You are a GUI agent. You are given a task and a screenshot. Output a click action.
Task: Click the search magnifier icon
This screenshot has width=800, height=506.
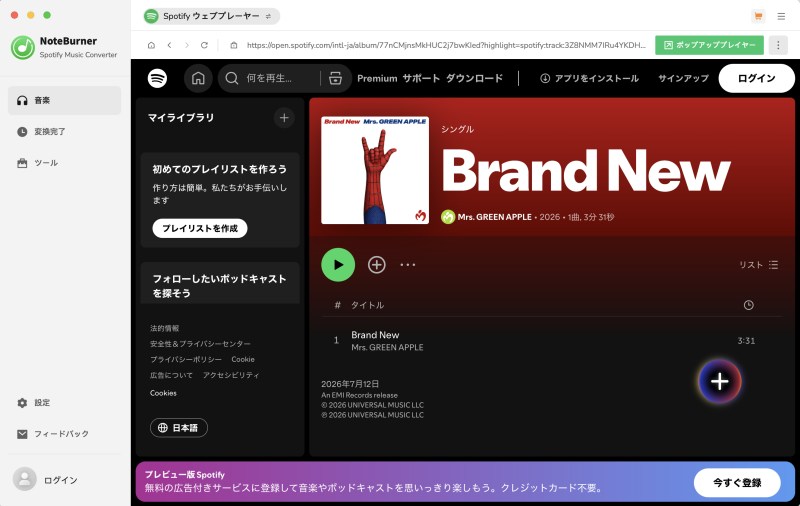pos(232,78)
